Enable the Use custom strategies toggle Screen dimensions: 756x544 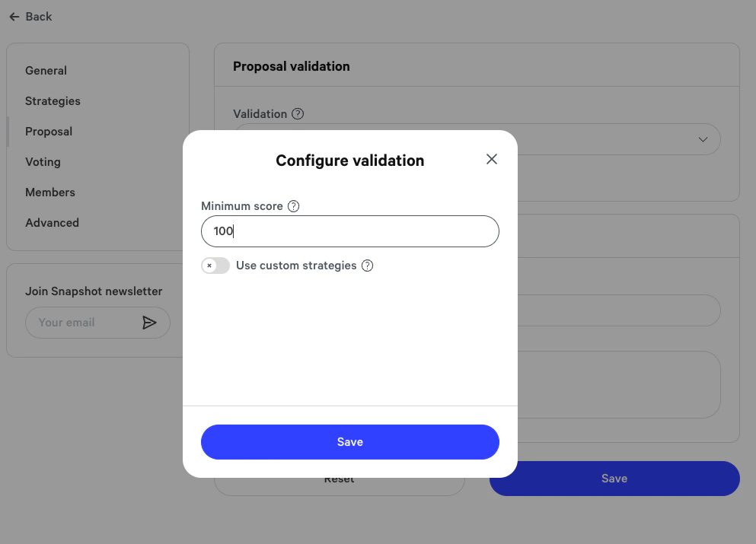tap(215, 266)
